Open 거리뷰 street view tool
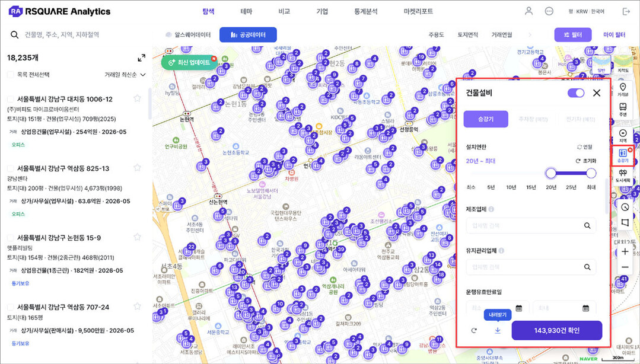Screen dimensions: 640x364 623,90
